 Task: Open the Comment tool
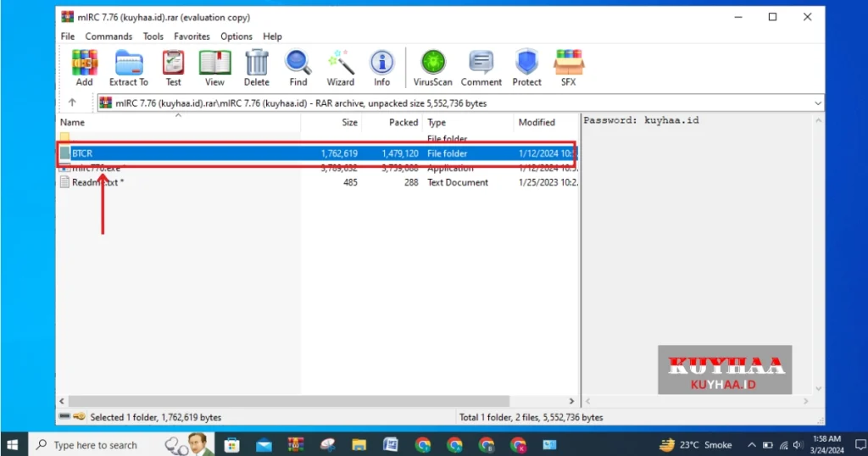tap(481, 68)
